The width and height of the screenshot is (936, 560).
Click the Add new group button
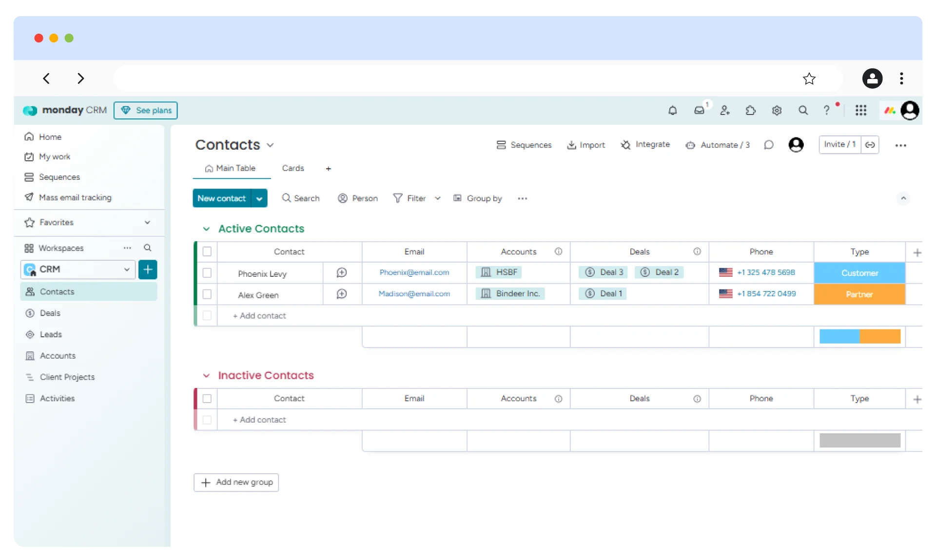(236, 483)
